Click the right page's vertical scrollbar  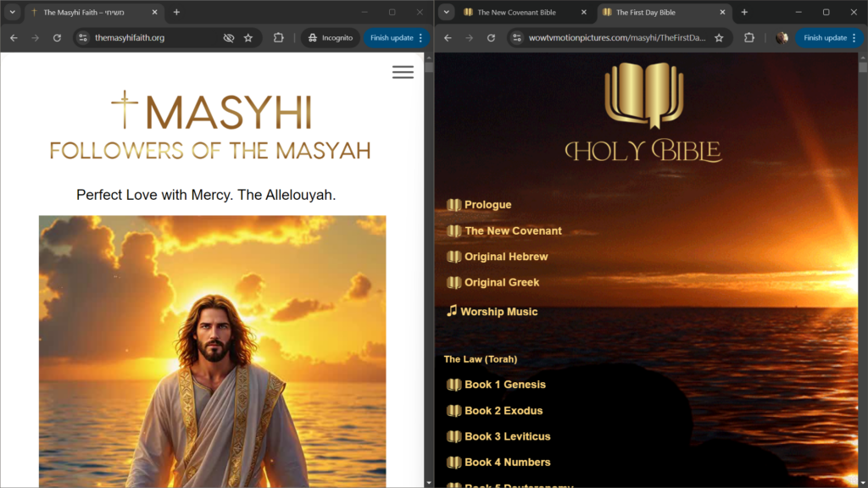coord(863,254)
